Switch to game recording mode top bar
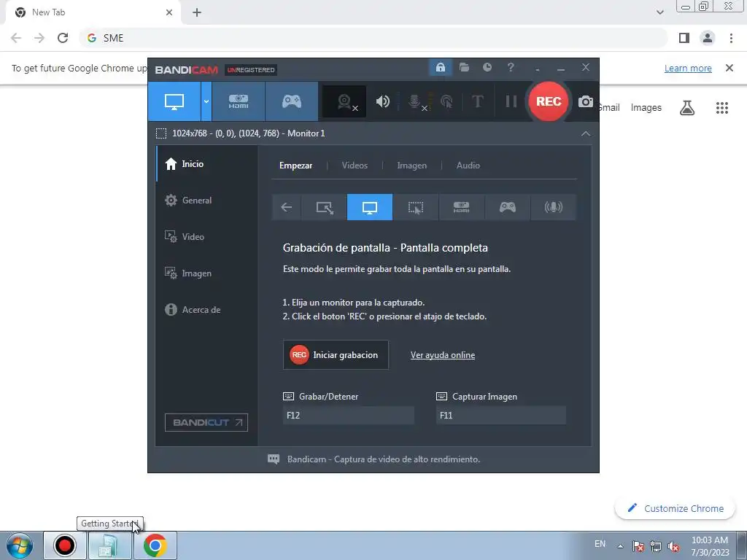The height and width of the screenshot is (560, 747). [292, 101]
